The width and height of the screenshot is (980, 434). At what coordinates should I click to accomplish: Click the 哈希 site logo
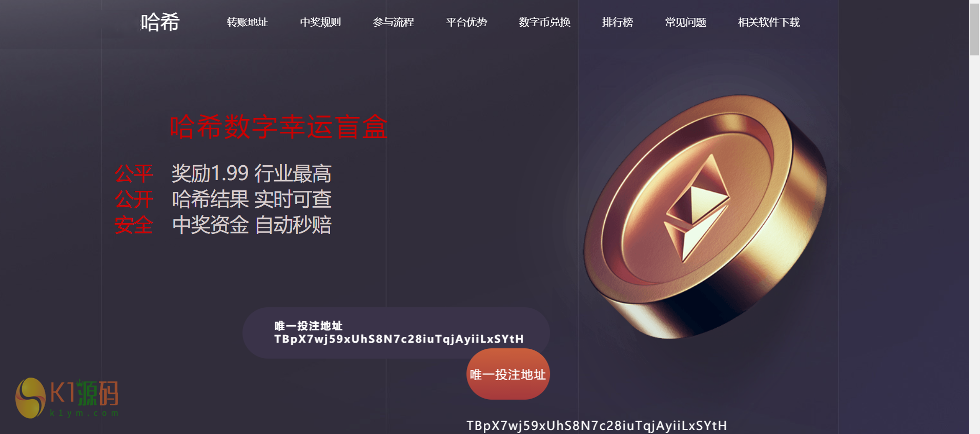coord(160,22)
